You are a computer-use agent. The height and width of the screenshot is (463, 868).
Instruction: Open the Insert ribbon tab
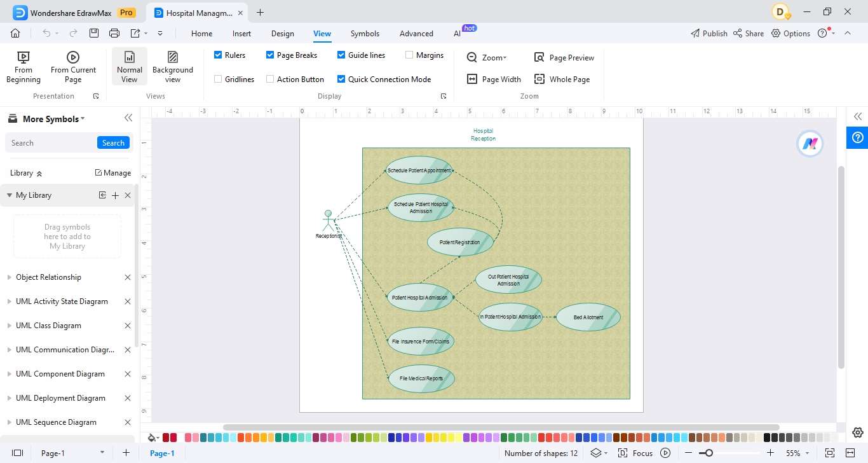(241, 34)
